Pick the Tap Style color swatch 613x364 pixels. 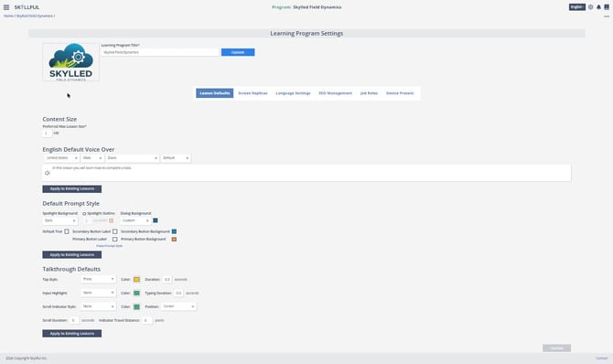(136, 280)
